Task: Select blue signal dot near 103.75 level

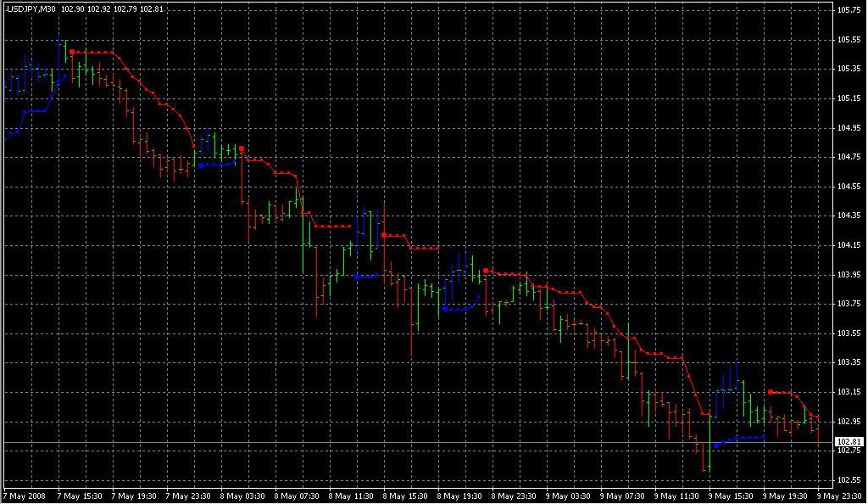Action: (445, 309)
